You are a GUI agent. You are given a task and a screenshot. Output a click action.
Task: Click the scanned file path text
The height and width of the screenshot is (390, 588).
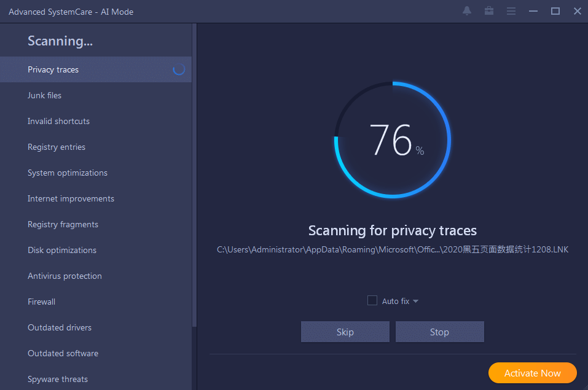click(x=393, y=249)
